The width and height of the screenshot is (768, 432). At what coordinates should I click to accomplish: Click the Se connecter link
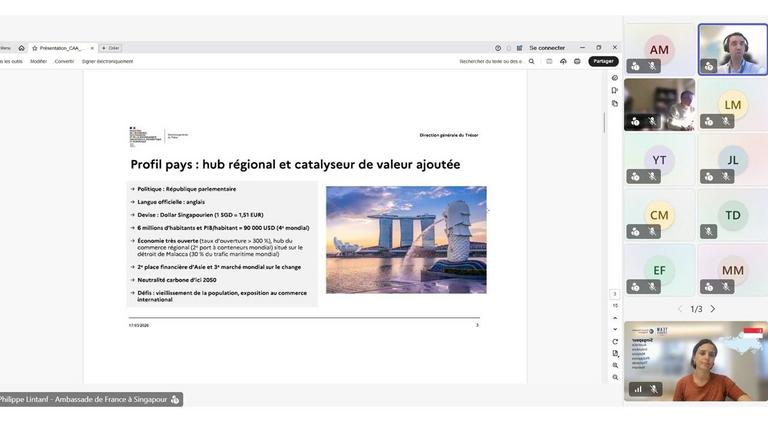[x=547, y=48]
